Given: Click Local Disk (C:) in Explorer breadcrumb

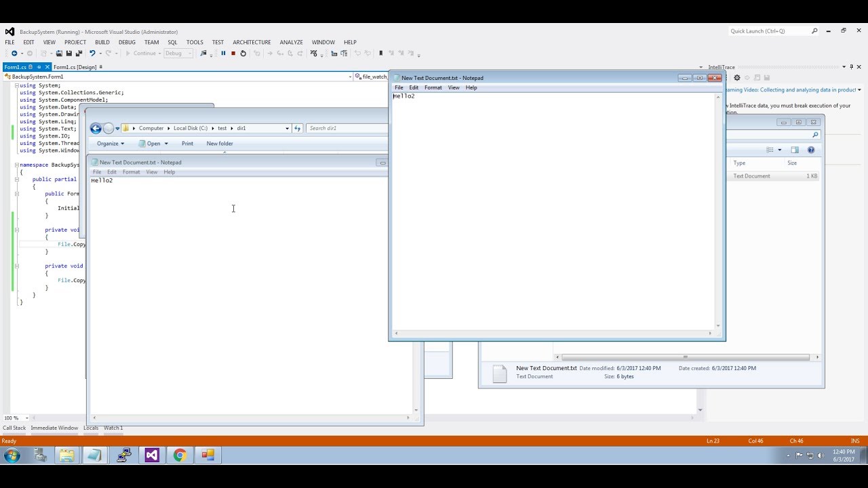Looking at the screenshot, I should [x=191, y=128].
